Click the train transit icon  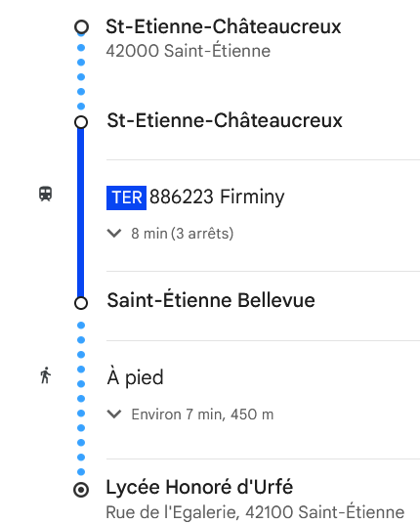tap(45, 194)
